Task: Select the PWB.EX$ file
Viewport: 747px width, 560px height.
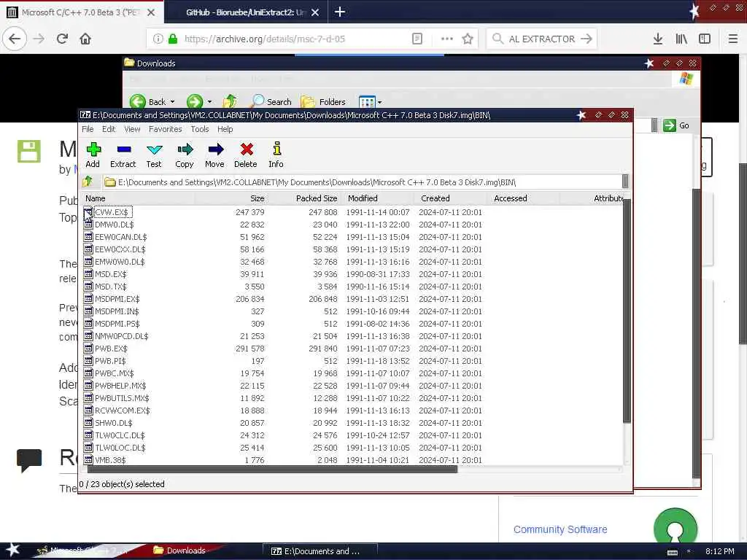Action: click(x=111, y=348)
